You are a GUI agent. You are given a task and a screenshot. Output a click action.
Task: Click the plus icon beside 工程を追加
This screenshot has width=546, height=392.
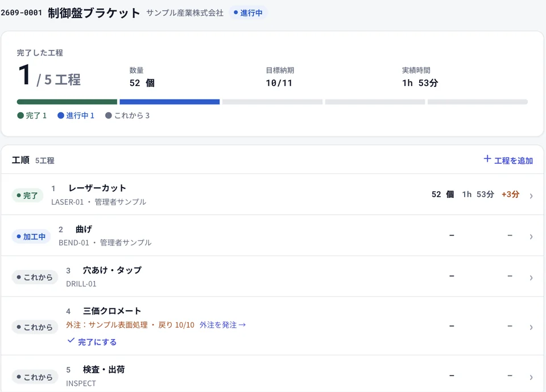coord(487,159)
